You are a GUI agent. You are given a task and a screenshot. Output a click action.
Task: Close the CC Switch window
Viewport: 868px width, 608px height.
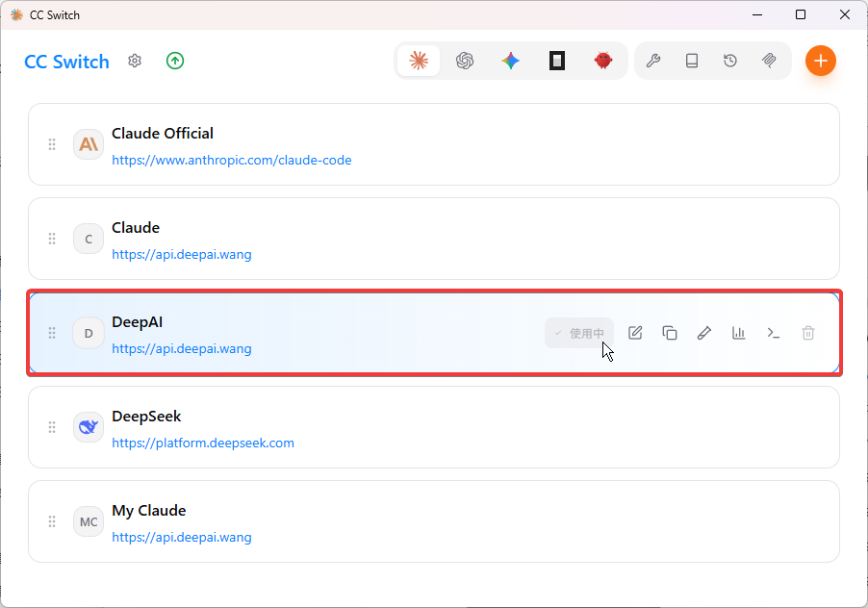coord(845,15)
